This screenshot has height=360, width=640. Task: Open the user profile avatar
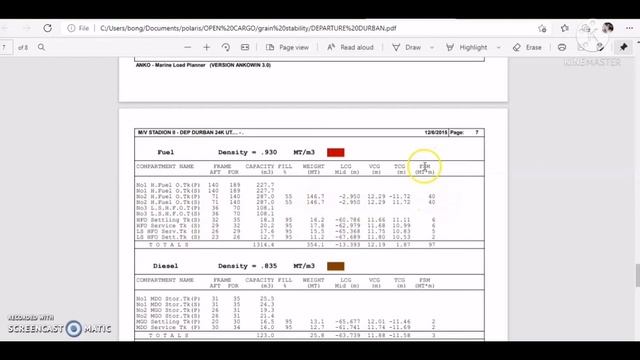608,28
